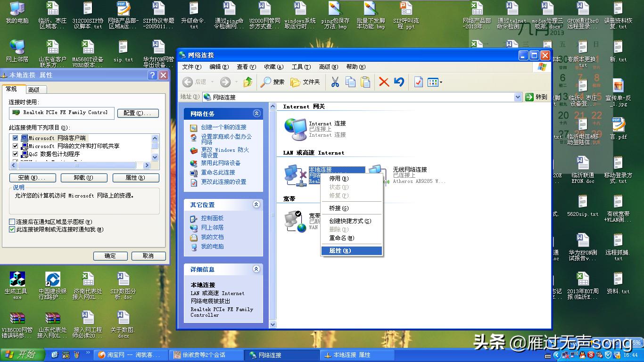Collapse the 网络任务 panel chevron

pyautogui.click(x=256, y=113)
